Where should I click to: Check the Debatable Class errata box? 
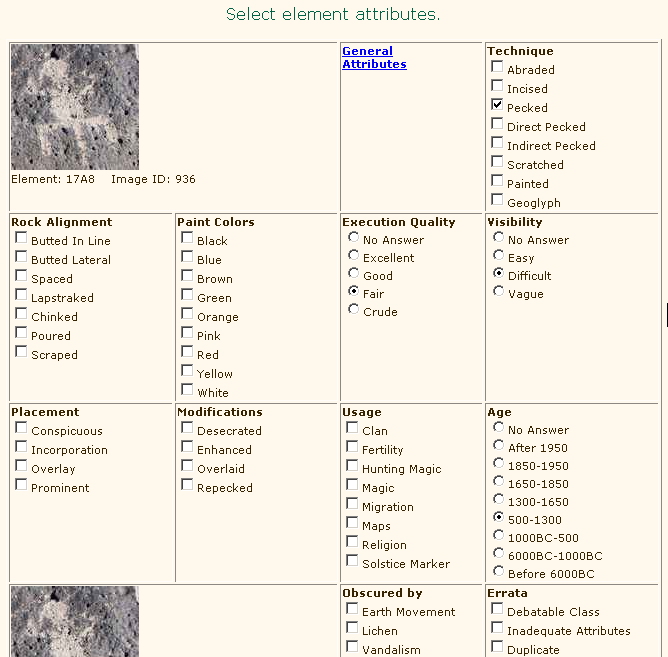(x=497, y=609)
